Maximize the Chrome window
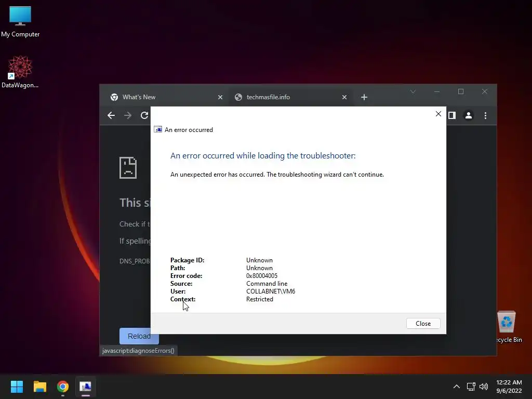This screenshot has height=399, width=532. [x=461, y=91]
